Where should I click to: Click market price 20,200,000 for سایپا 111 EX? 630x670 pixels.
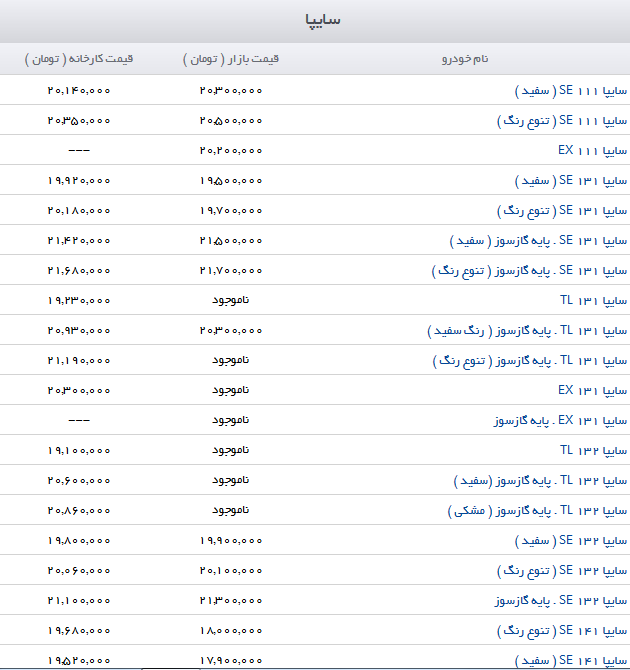[231, 150]
